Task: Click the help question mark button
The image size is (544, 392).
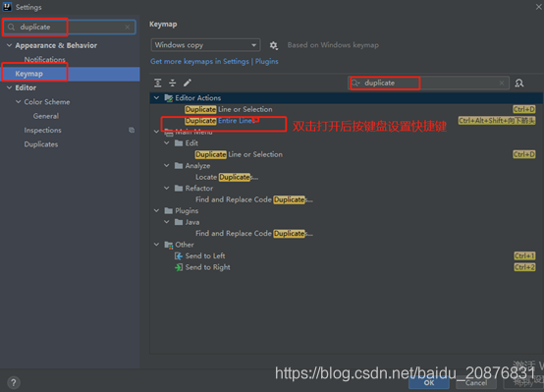Action: 13,382
